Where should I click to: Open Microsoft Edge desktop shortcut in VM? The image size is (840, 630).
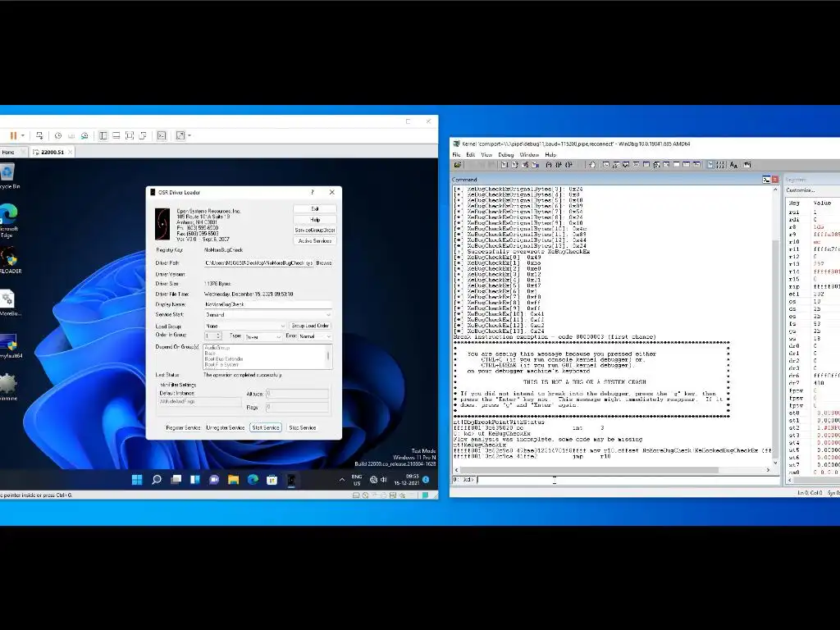(x=8, y=220)
